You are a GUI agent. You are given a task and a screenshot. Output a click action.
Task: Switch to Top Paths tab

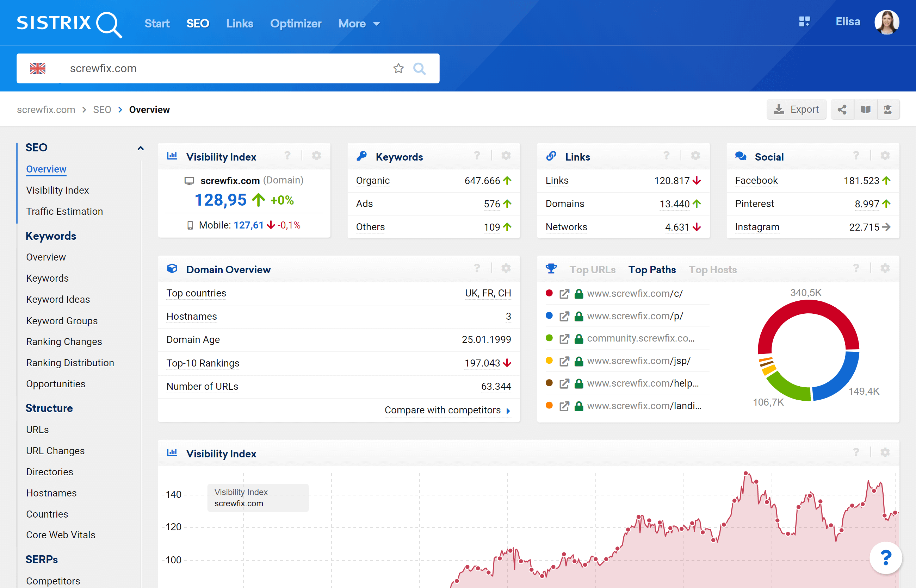point(652,270)
